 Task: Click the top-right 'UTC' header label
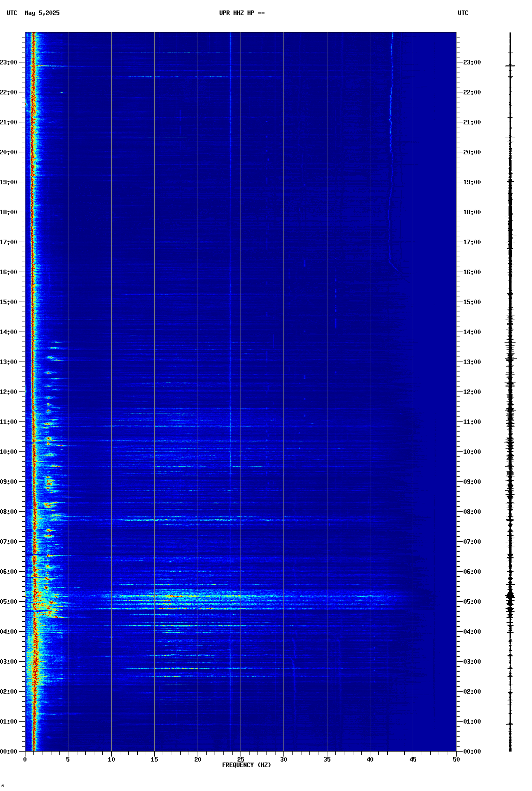pyautogui.click(x=463, y=13)
